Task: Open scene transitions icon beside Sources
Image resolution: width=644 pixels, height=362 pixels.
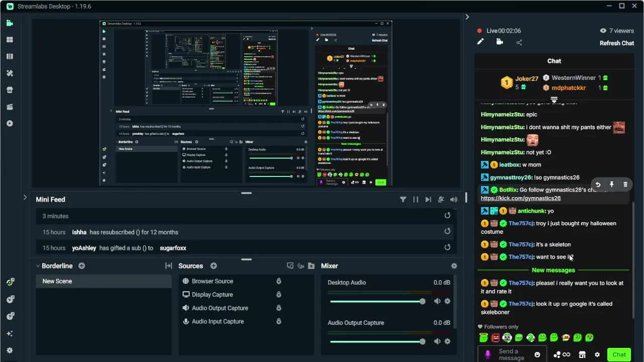Action: 169,266
